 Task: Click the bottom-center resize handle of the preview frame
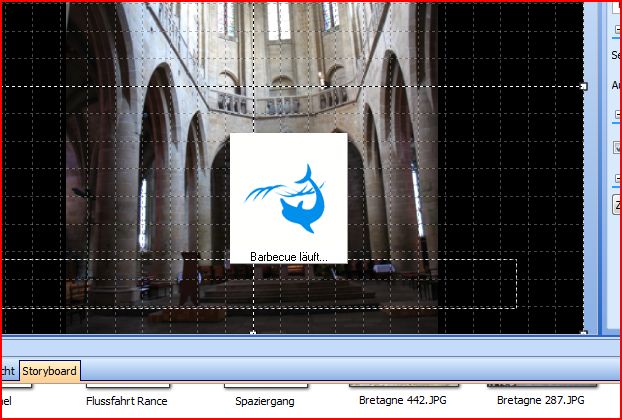coord(252,331)
